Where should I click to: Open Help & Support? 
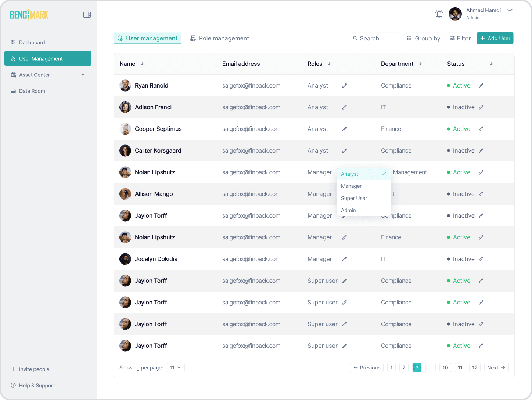pyautogui.click(x=33, y=385)
